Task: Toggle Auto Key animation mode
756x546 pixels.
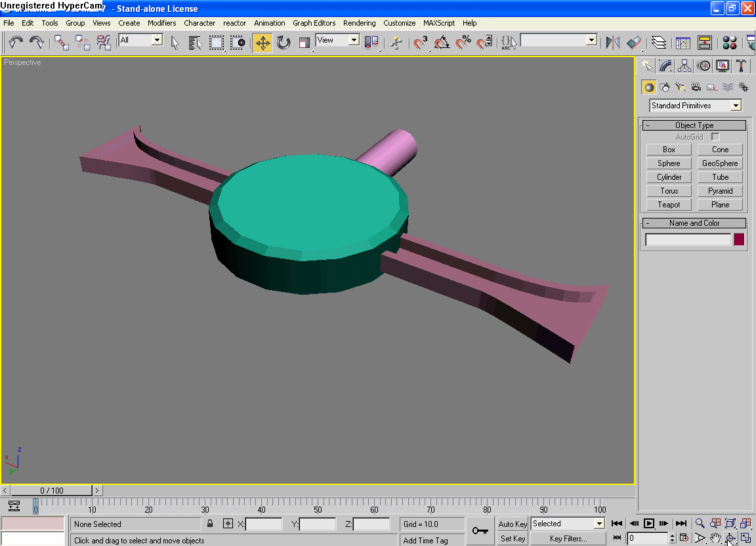Action: tap(513, 524)
